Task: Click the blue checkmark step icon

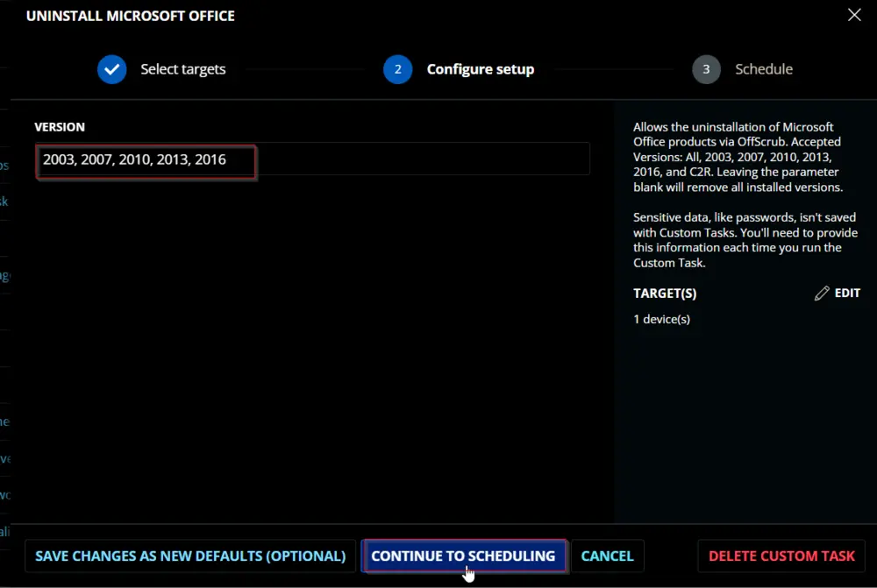Action: point(112,69)
